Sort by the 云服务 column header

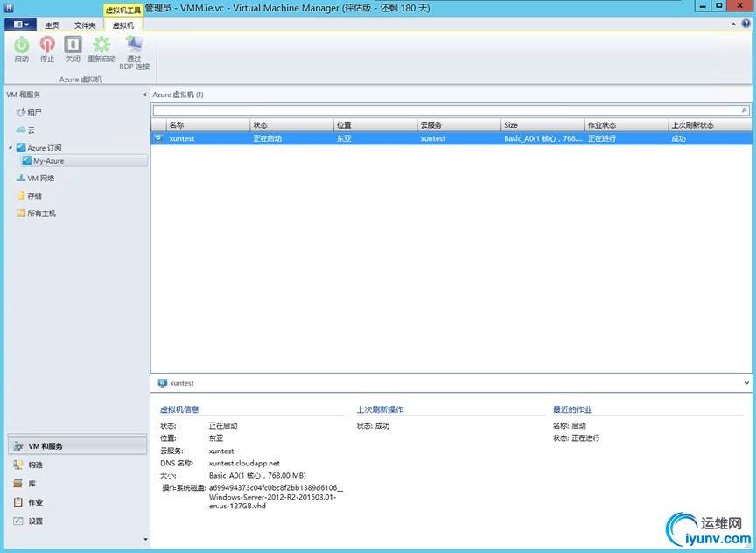[459, 125]
